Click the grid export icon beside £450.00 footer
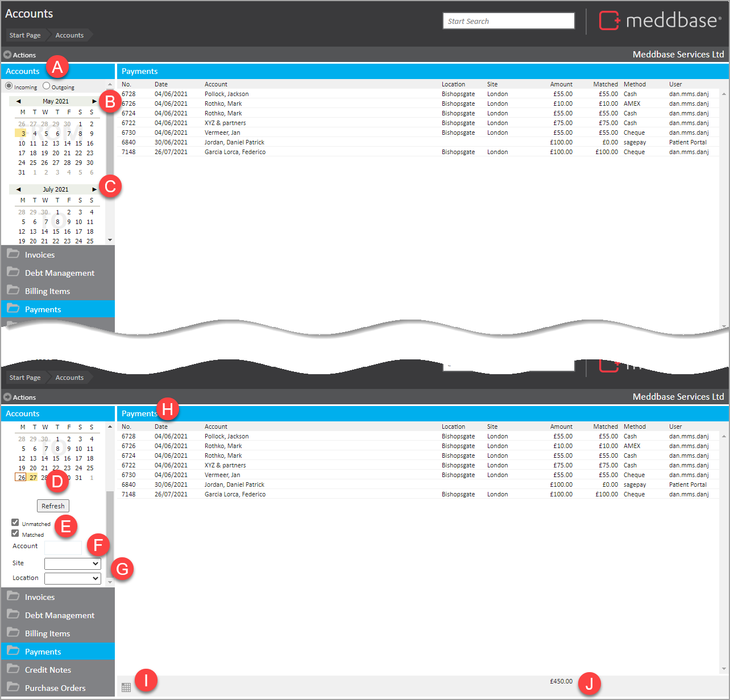730x700 pixels. pyautogui.click(x=126, y=687)
